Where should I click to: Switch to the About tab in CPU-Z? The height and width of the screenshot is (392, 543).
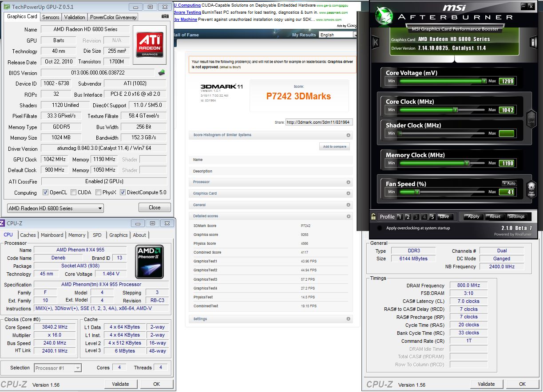pyautogui.click(x=139, y=235)
